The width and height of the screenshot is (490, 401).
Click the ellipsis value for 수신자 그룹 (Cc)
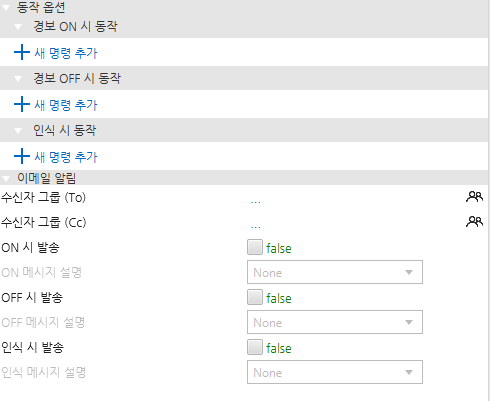255,226
